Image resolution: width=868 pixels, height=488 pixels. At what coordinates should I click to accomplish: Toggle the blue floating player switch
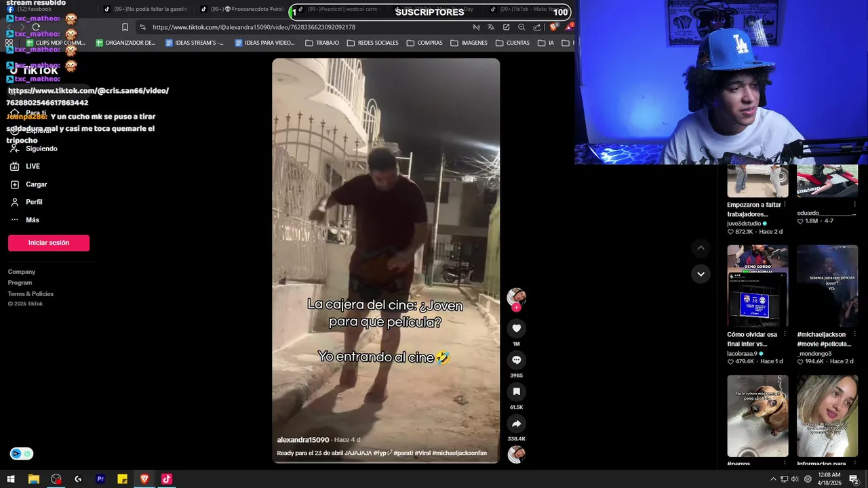[22, 453]
